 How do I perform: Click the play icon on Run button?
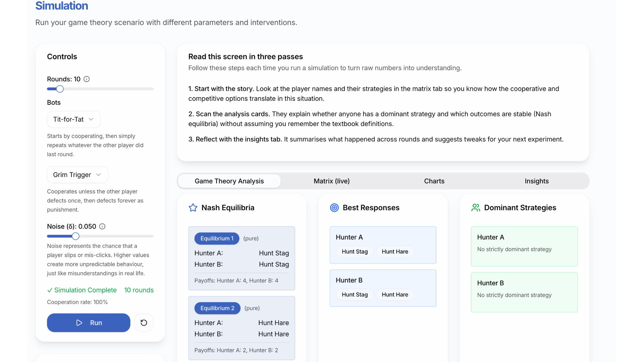79,323
